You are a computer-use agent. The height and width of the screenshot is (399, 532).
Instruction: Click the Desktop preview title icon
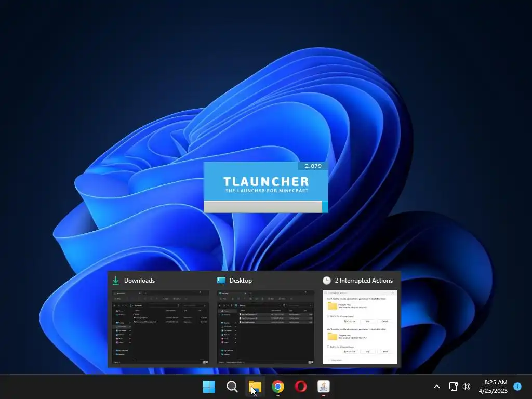point(221,281)
